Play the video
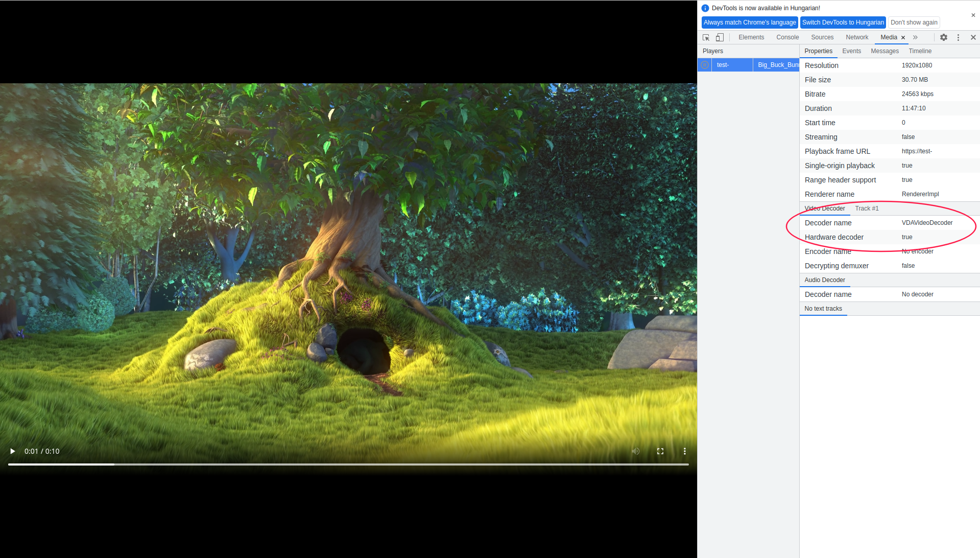 [12, 451]
